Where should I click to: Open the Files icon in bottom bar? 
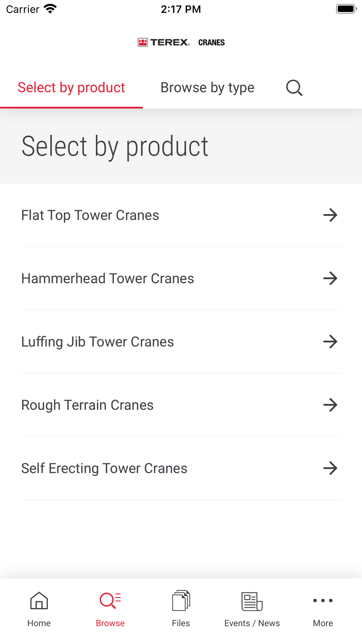click(x=181, y=601)
